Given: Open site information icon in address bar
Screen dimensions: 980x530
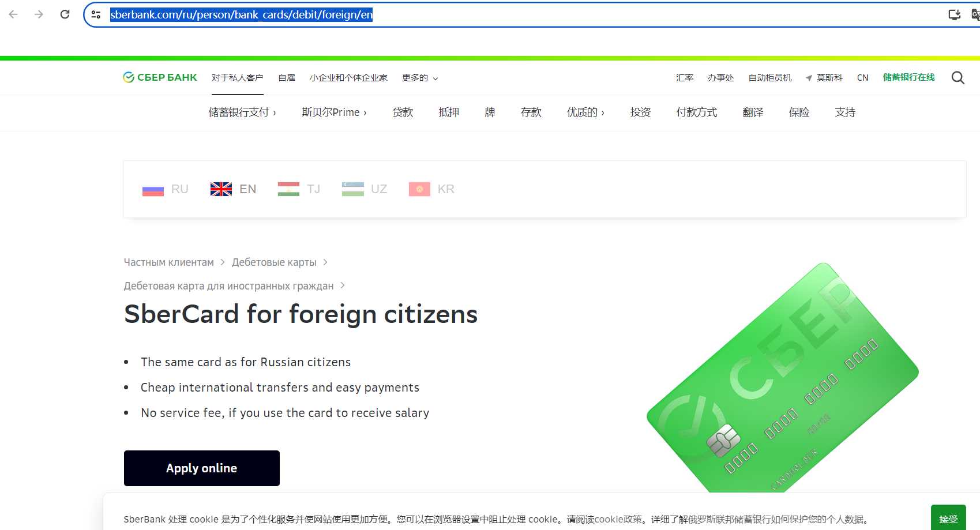Looking at the screenshot, I should [96, 14].
